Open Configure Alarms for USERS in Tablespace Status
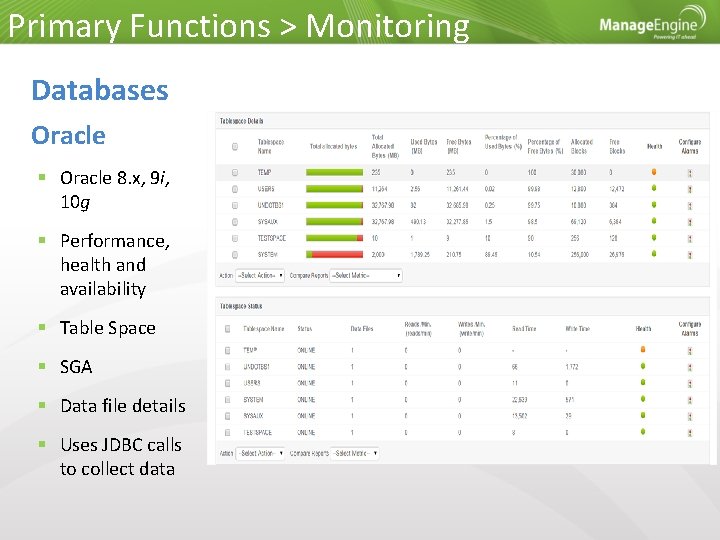 [x=690, y=383]
